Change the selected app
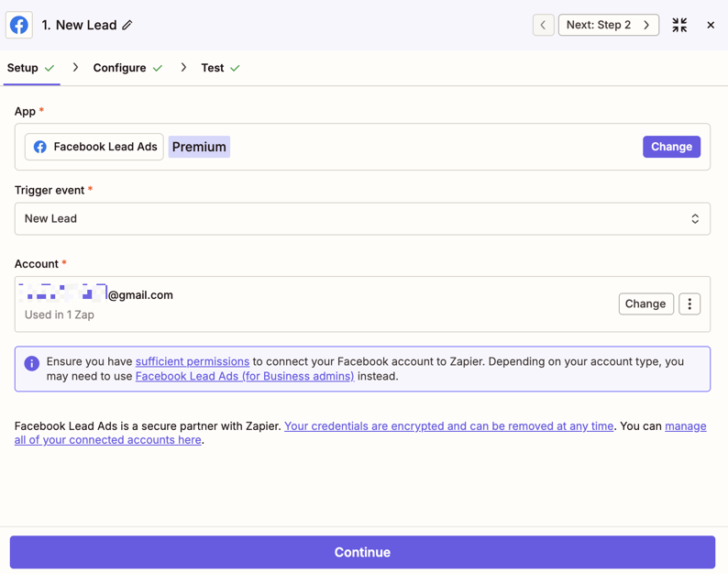The height and width of the screenshot is (574, 728). [x=671, y=147]
